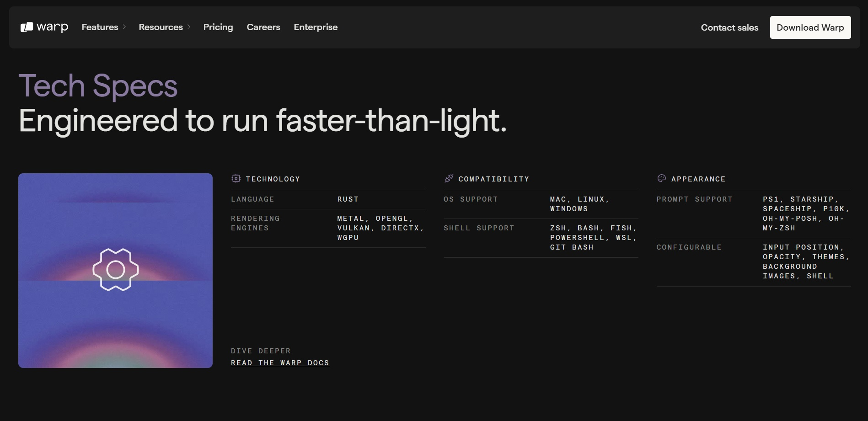Click the INPUT POSITION, OPACITY value text
The width and height of the screenshot is (868, 421).
pyautogui.click(x=806, y=261)
